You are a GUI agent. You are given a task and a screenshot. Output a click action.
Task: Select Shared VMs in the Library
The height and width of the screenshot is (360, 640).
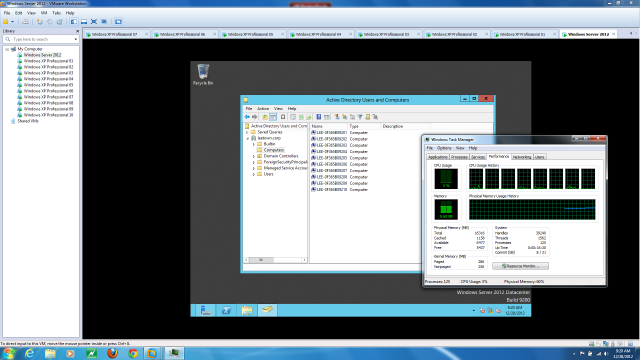pos(28,121)
